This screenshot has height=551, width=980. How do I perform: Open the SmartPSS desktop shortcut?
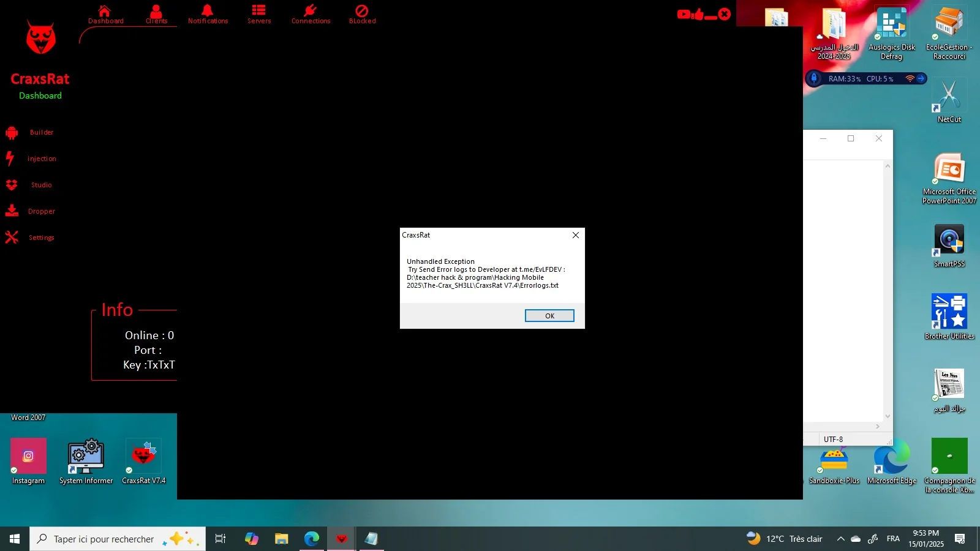(x=949, y=246)
